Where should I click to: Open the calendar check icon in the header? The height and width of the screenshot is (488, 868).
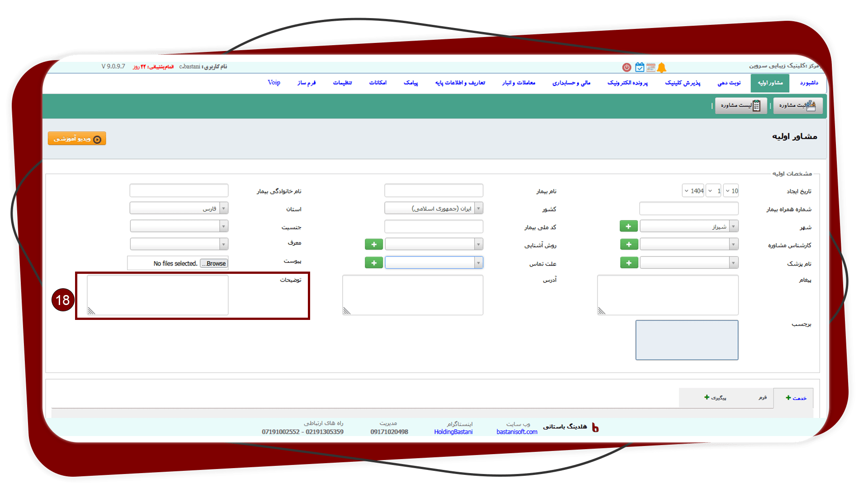click(x=639, y=67)
